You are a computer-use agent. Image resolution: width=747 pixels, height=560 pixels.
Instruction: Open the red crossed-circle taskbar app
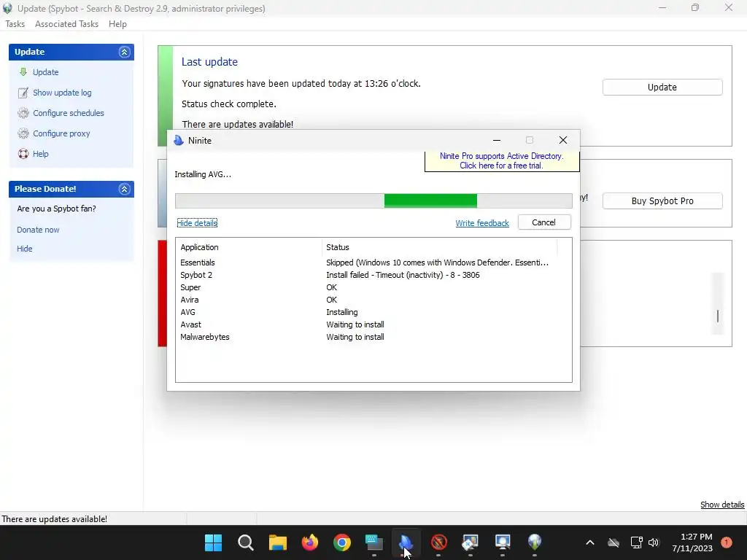click(438, 542)
